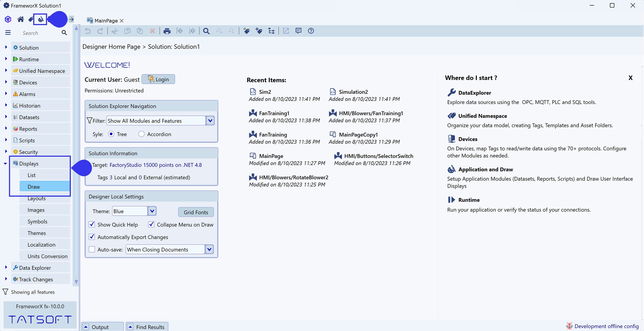Open the Historian module

[41, 105]
